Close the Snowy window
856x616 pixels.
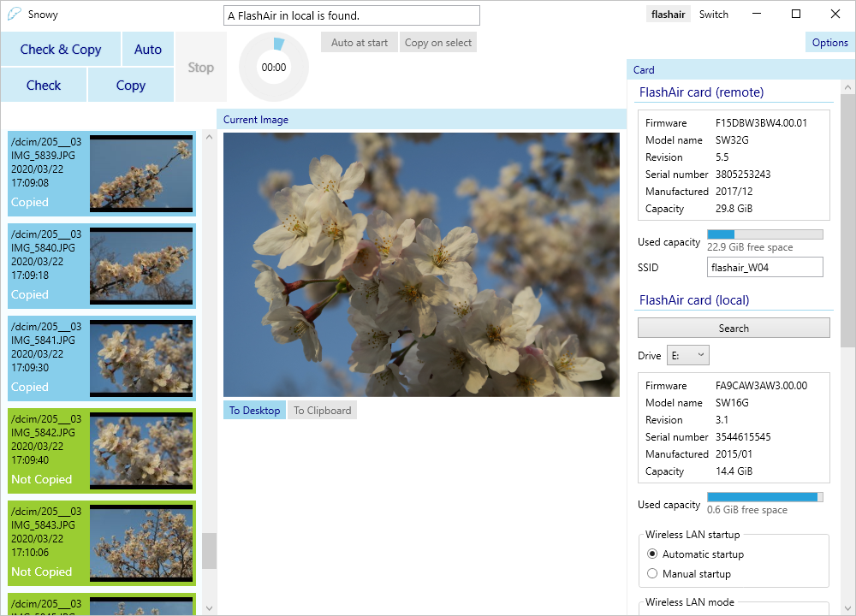coord(835,14)
